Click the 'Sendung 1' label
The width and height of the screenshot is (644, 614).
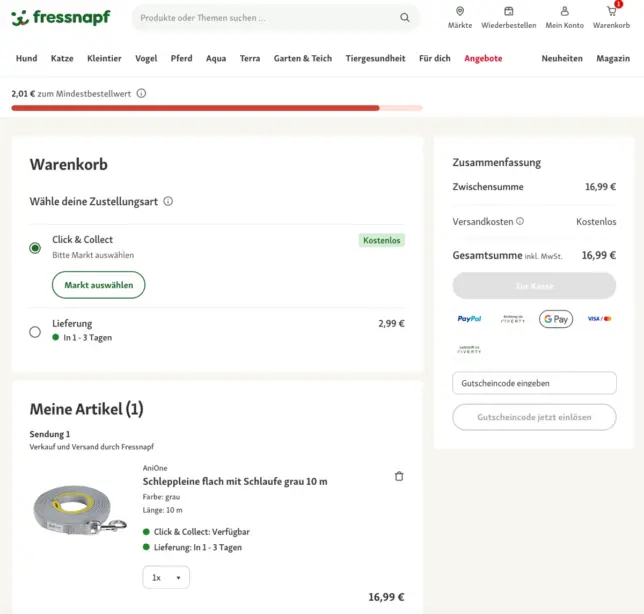coord(50,434)
